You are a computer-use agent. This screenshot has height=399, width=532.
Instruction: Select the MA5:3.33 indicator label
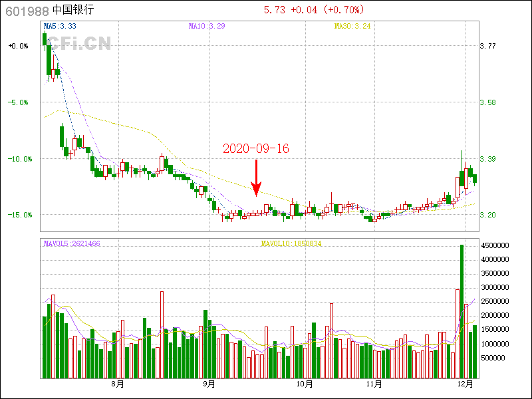click(x=60, y=26)
